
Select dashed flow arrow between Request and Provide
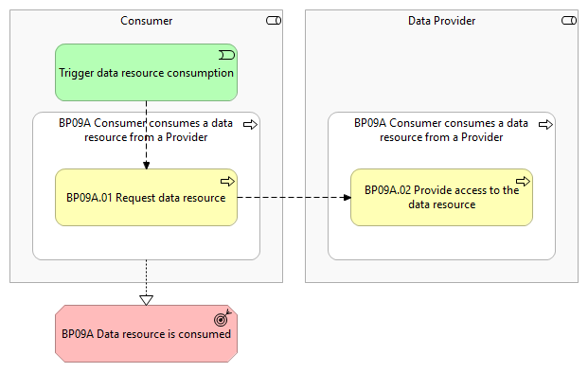pos(294,197)
